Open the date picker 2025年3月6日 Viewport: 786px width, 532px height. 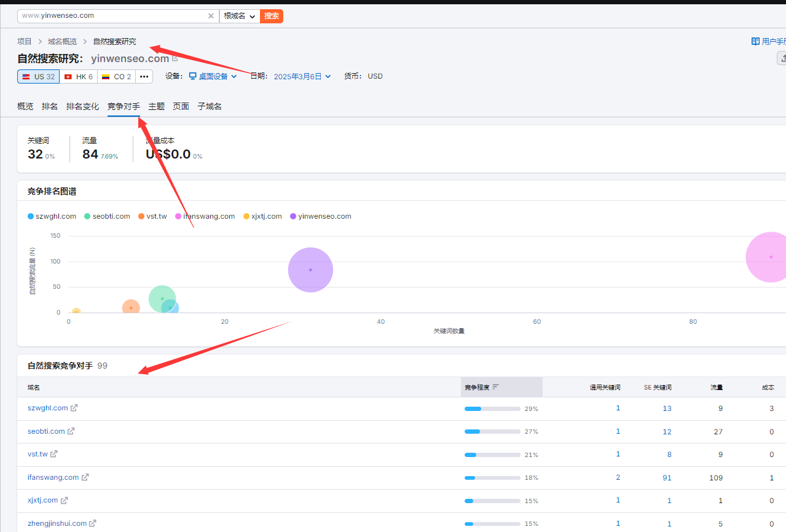click(x=302, y=77)
